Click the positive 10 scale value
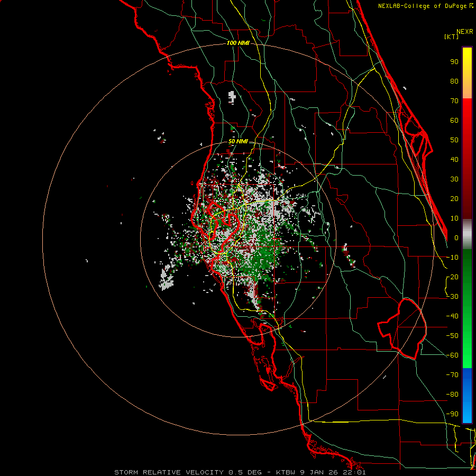The height and width of the screenshot is (476, 476). (x=454, y=218)
